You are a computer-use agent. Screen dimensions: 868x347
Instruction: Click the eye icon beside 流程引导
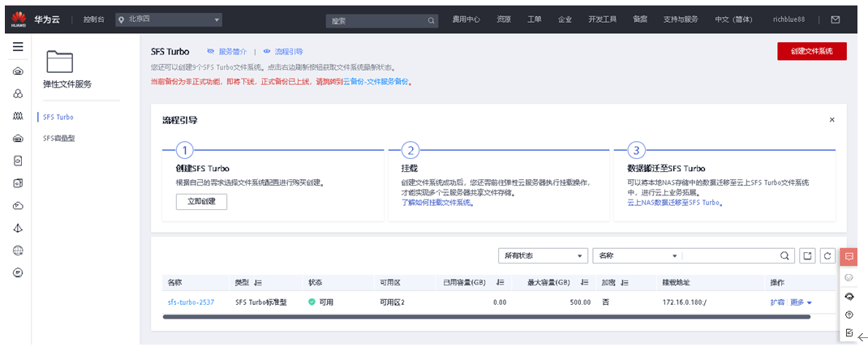point(267,51)
